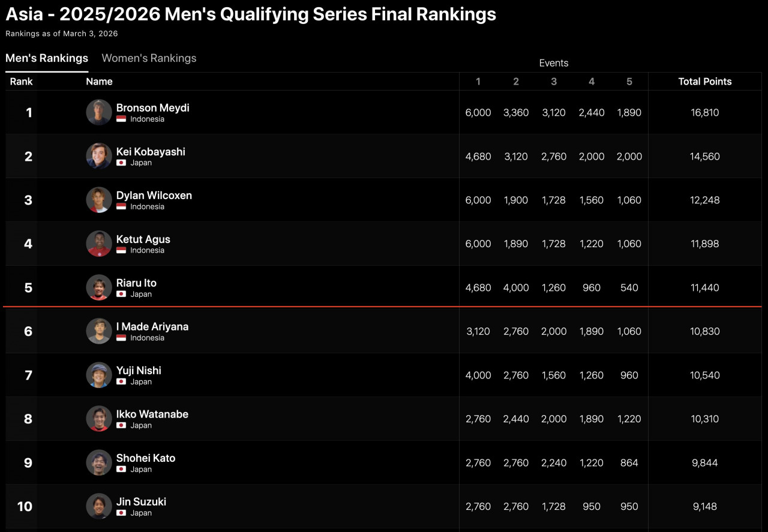Click the Japan flag under Riaru Ito

pyautogui.click(x=121, y=294)
